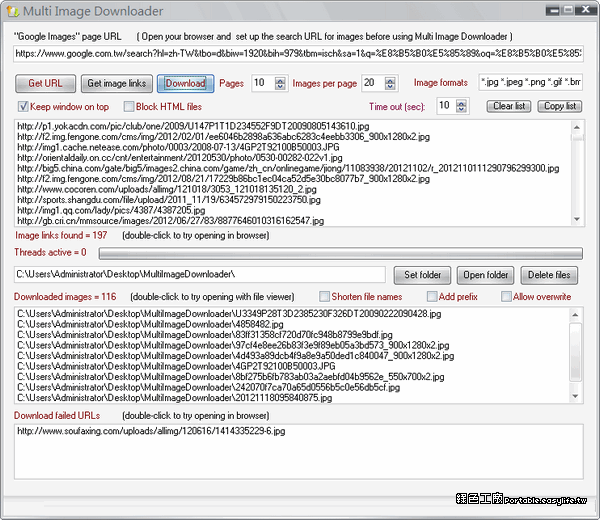The height and width of the screenshot is (520, 600).
Task: Select downloaded file 2012111809584087​5.jpg
Action: coord(174,398)
